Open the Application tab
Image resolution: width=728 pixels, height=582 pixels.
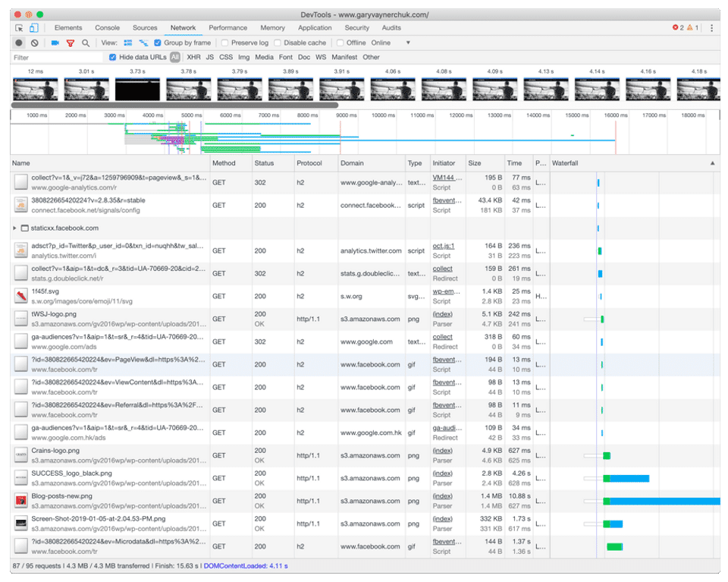click(x=315, y=28)
